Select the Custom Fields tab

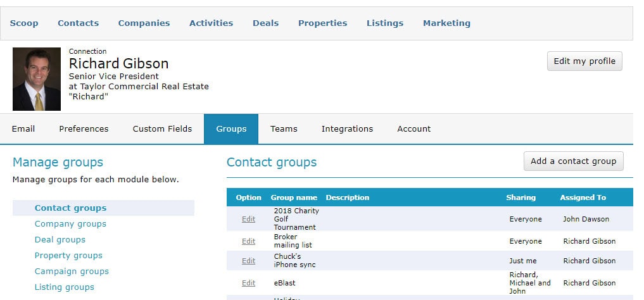[x=162, y=129]
